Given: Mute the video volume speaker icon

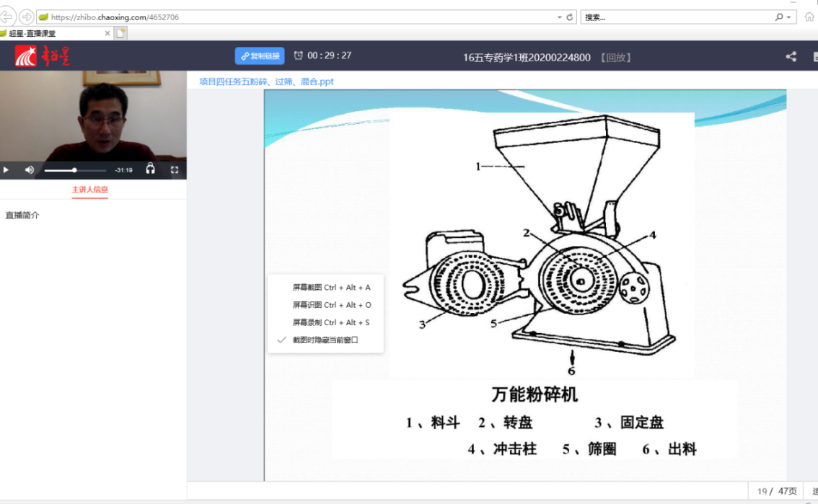Looking at the screenshot, I should click(30, 170).
